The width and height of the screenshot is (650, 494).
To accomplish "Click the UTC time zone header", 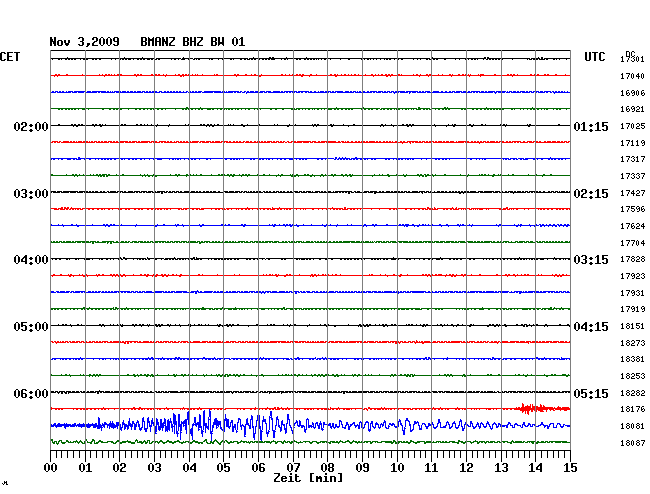I will [x=594, y=56].
